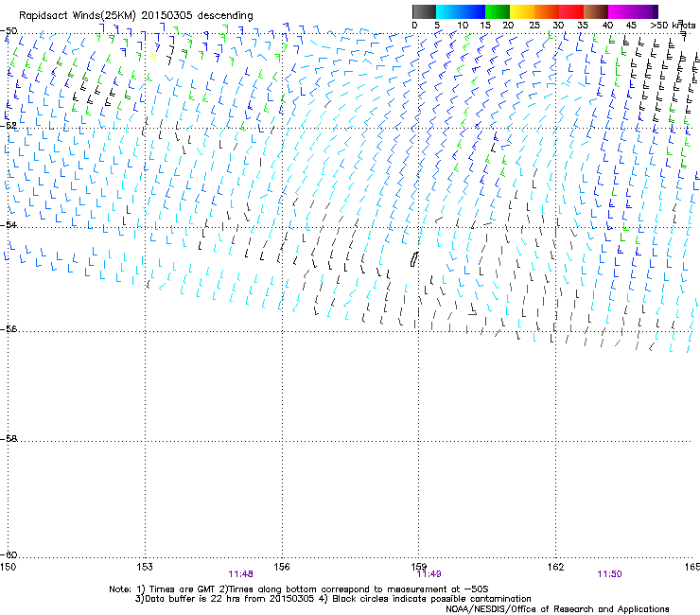Click the longitude label 150
The height and width of the screenshot is (615, 700).
click(x=8, y=567)
